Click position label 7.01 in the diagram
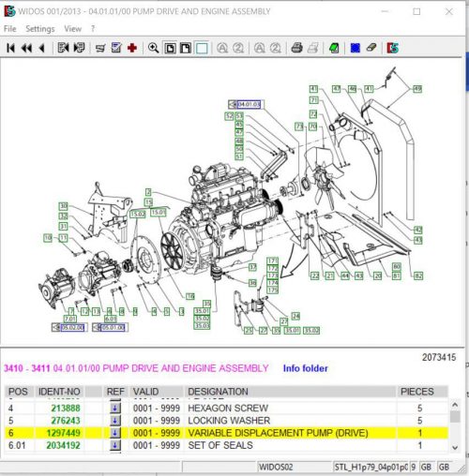This screenshot has height=476, width=469. [70, 319]
